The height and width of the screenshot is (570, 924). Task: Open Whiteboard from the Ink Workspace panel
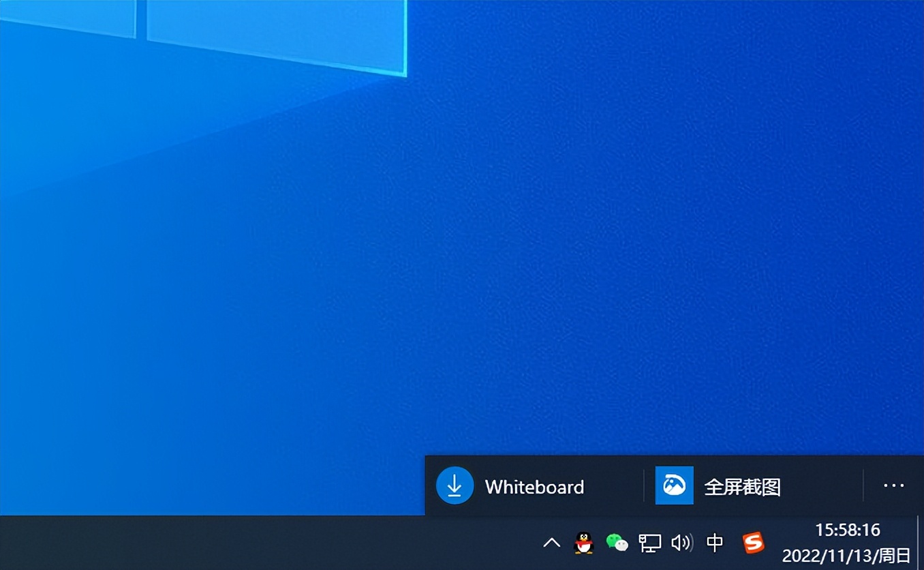[534, 486]
